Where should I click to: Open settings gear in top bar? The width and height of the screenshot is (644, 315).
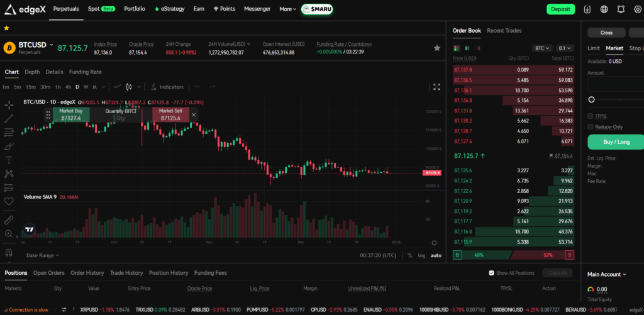pyautogui.click(x=638, y=9)
